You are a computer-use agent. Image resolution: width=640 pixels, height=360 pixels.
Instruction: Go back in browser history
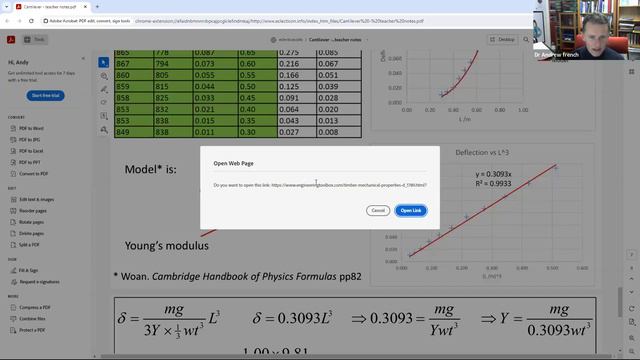[x=7, y=21]
